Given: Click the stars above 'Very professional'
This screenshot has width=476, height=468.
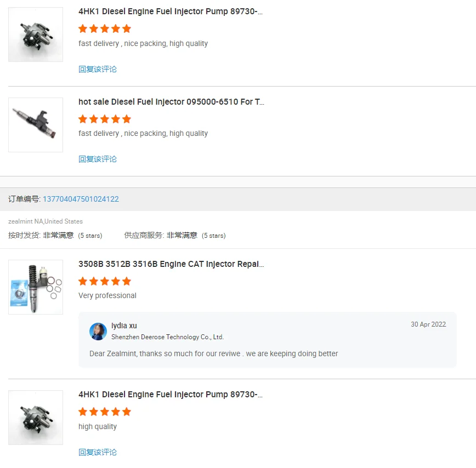Looking at the screenshot, I should pyautogui.click(x=105, y=281).
